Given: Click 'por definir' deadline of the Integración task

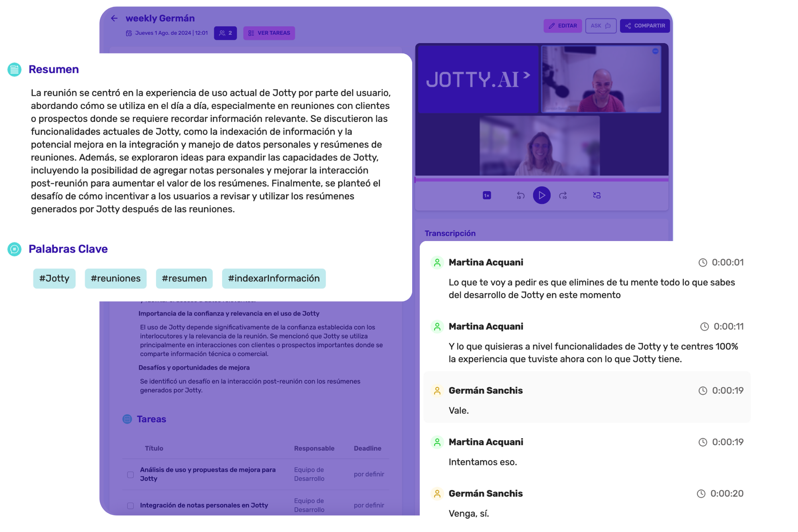Looking at the screenshot, I should click(x=369, y=505).
